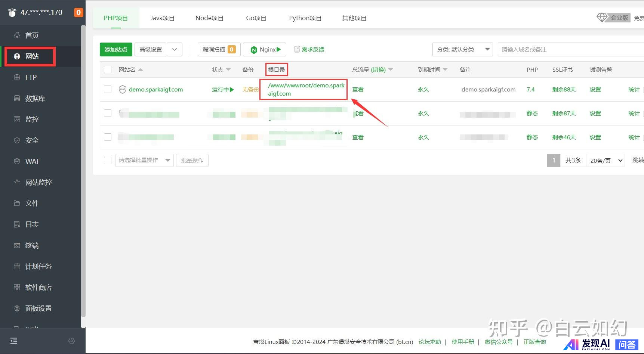Switch to the Python项目 tab
Screen dimensions: 644x354
click(305, 18)
